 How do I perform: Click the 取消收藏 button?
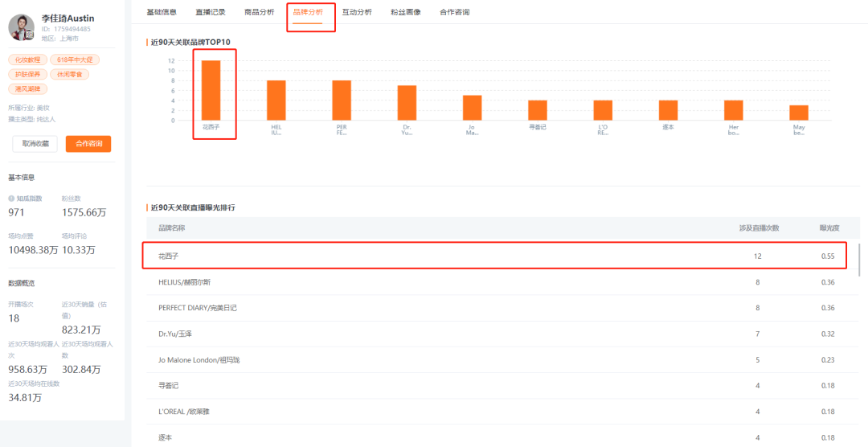pos(35,144)
